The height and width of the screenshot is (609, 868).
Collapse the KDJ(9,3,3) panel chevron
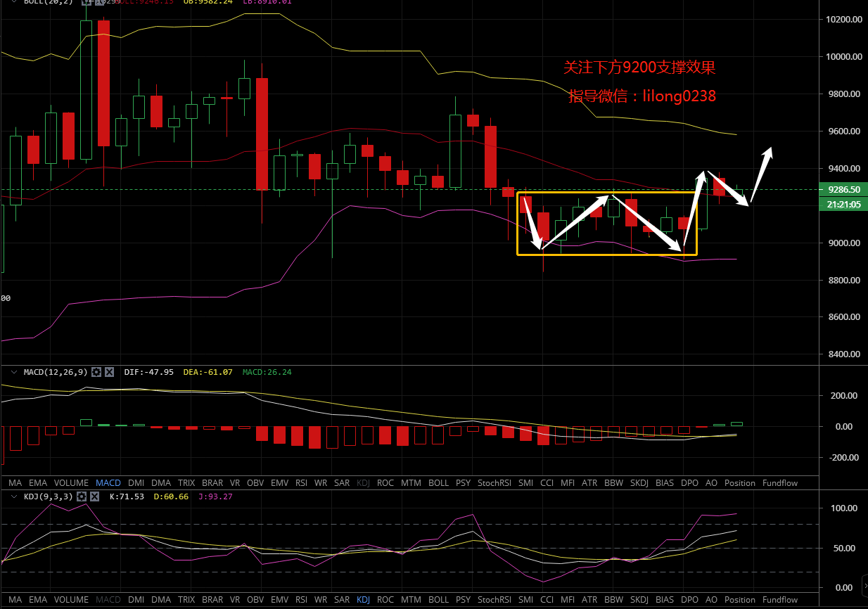tap(14, 496)
